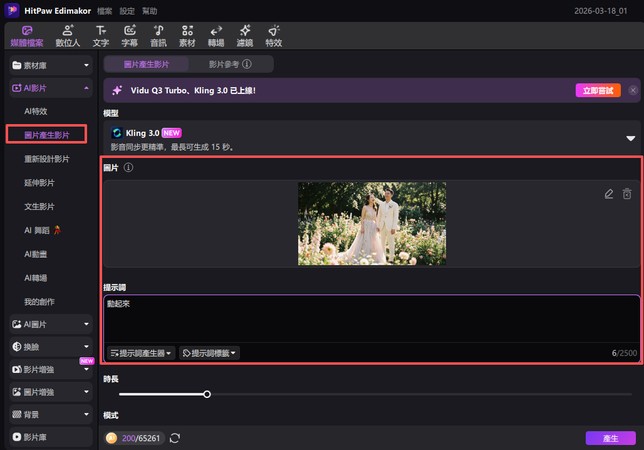Switch to the 影片參考 tab
This screenshot has height=450, width=644.
point(223,64)
